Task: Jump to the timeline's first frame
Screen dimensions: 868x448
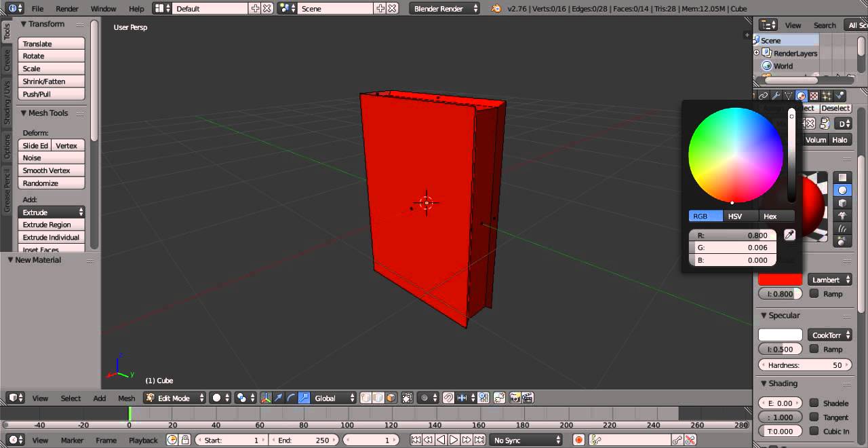Action: [x=416, y=440]
